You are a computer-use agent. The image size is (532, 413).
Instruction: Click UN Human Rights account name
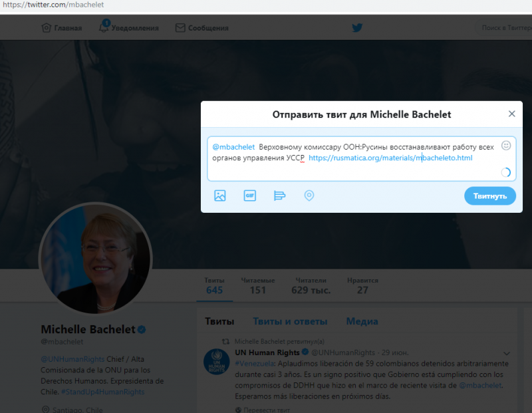click(267, 352)
